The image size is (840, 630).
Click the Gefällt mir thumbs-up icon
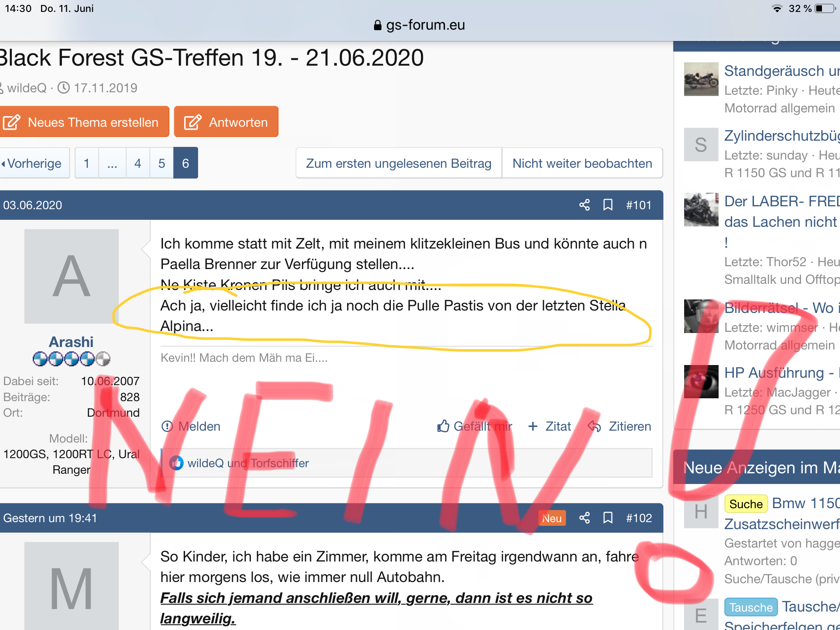(x=443, y=427)
